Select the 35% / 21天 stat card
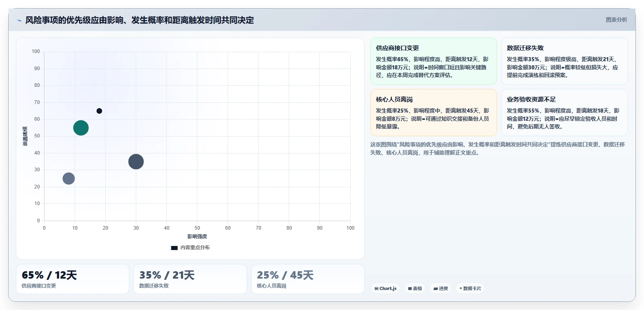The height and width of the screenshot is (310, 644). 190,279
